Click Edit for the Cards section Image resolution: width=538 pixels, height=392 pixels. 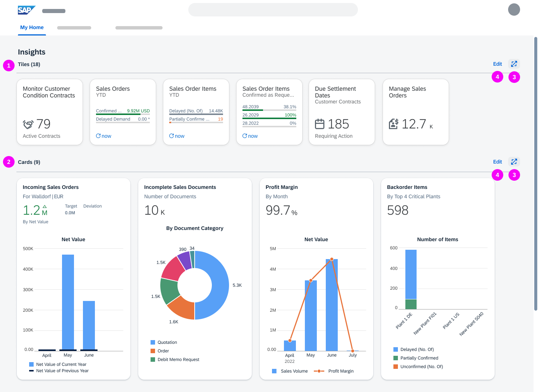497,162
